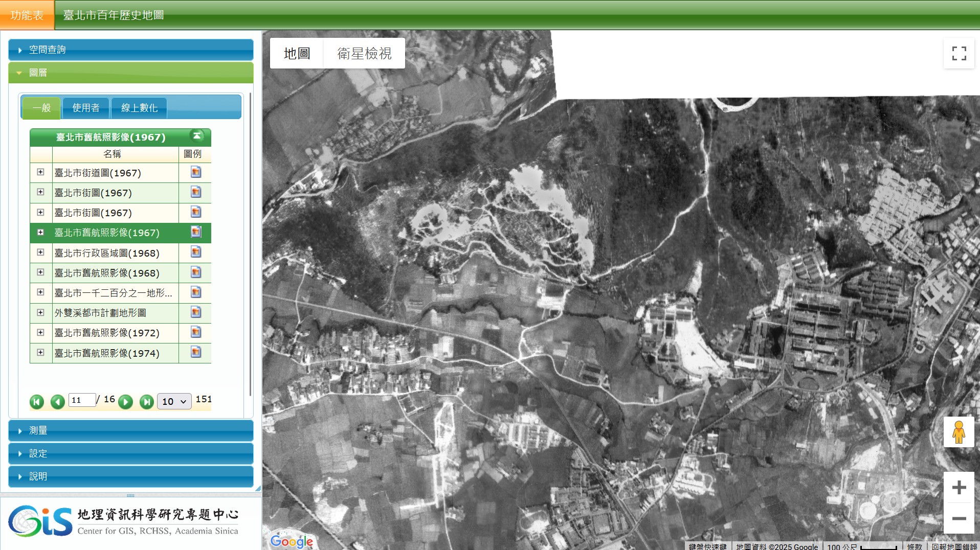The height and width of the screenshot is (550, 980).
Task: Expand 設定 accordion panel
Action: 131,453
